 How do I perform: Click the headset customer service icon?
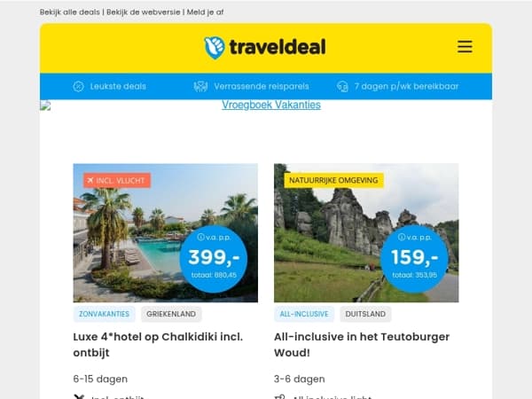pyautogui.click(x=342, y=87)
